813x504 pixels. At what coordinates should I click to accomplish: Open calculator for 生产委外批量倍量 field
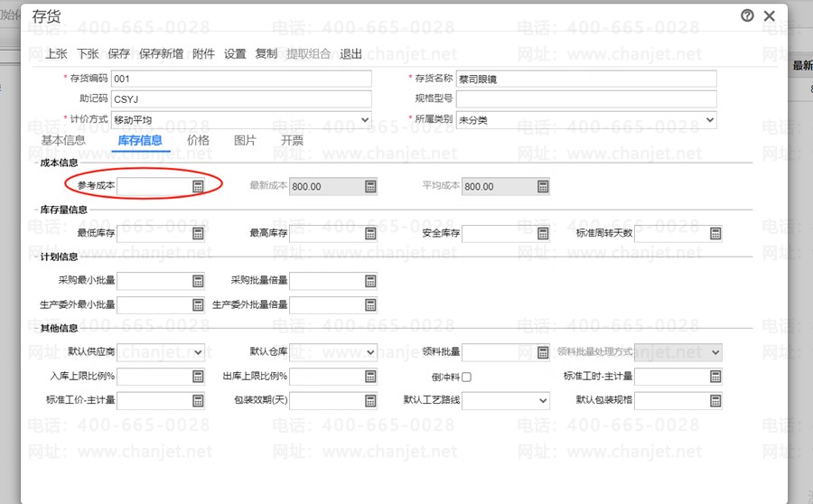click(x=370, y=305)
